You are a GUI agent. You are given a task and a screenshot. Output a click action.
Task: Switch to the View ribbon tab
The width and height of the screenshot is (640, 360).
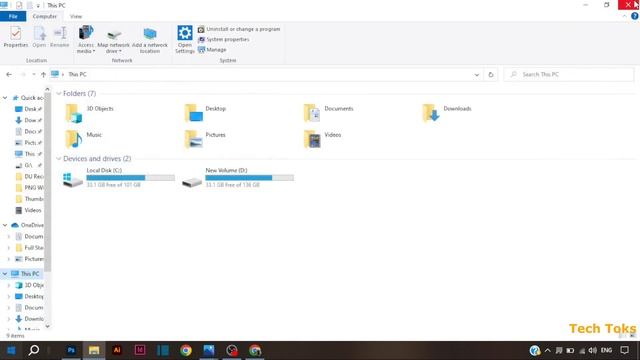point(76,16)
